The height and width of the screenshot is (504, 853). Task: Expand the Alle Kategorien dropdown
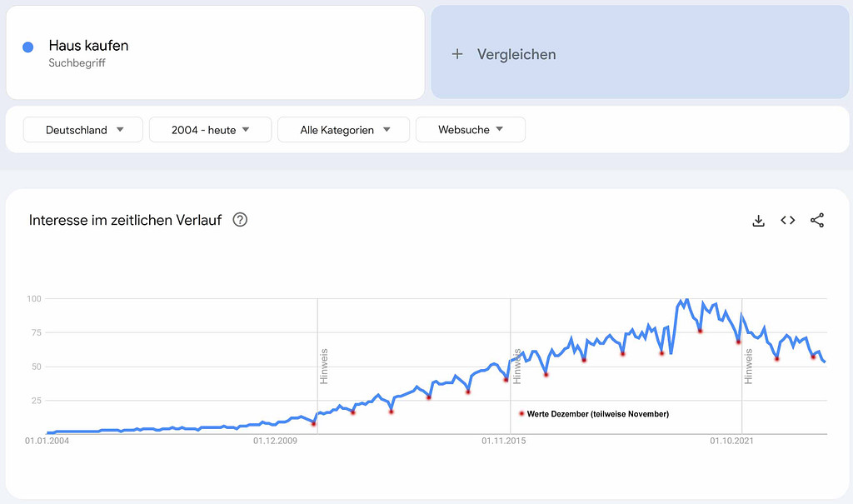(x=343, y=130)
